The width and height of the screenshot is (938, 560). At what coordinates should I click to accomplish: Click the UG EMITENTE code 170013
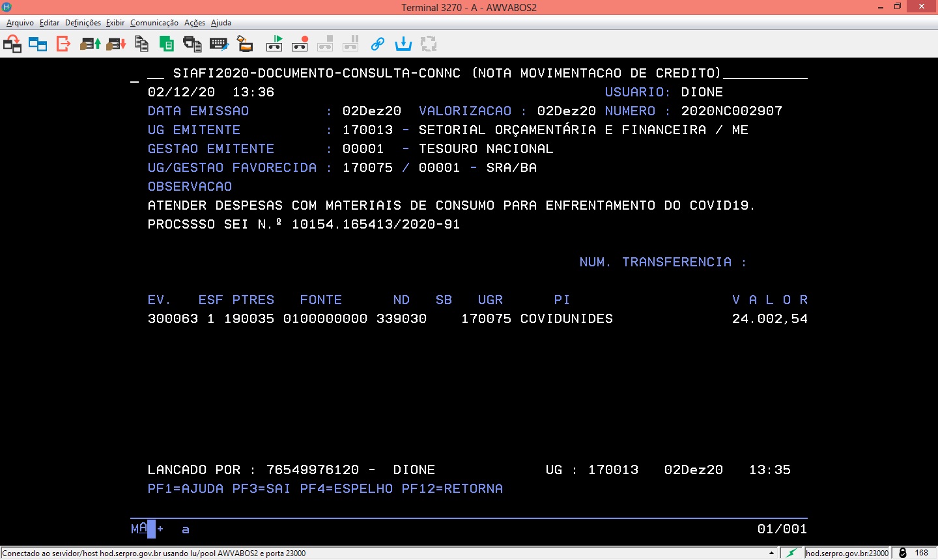coord(368,130)
